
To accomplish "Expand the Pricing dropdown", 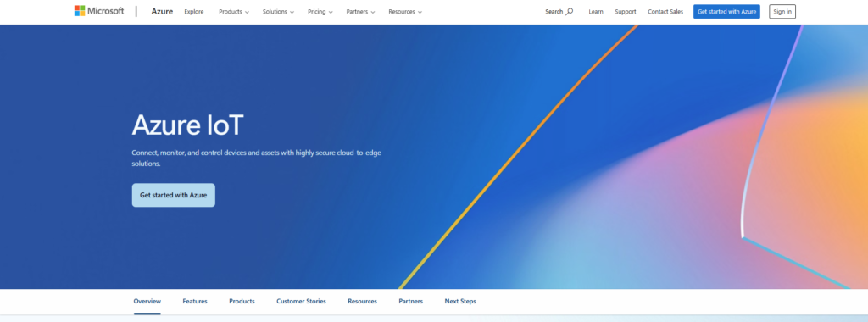I will tap(320, 12).
